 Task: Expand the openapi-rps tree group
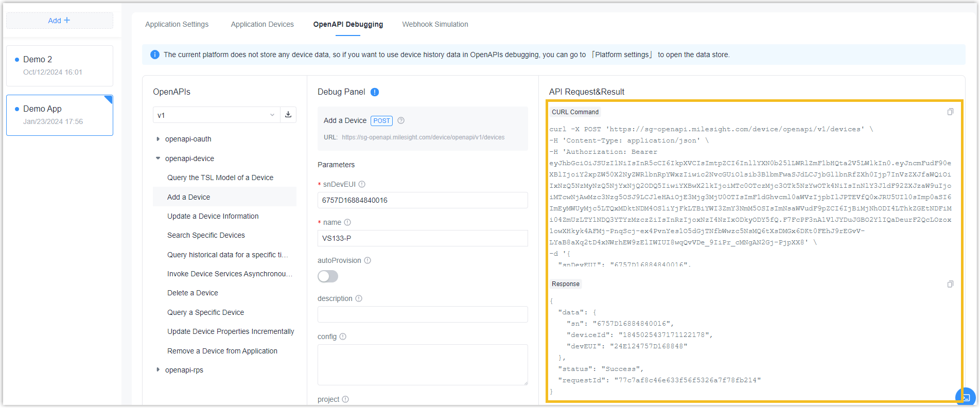tap(158, 370)
